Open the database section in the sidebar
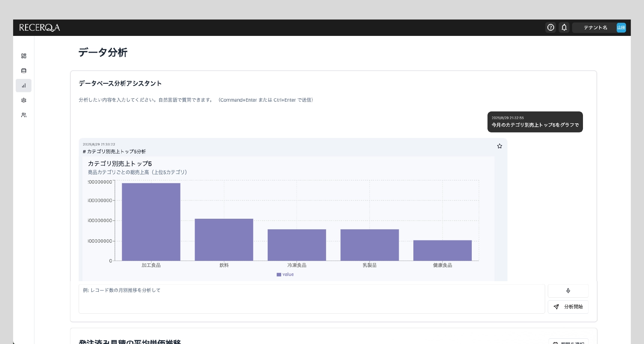This screenshot has height=344, width=644. click(x=24, y=71)
